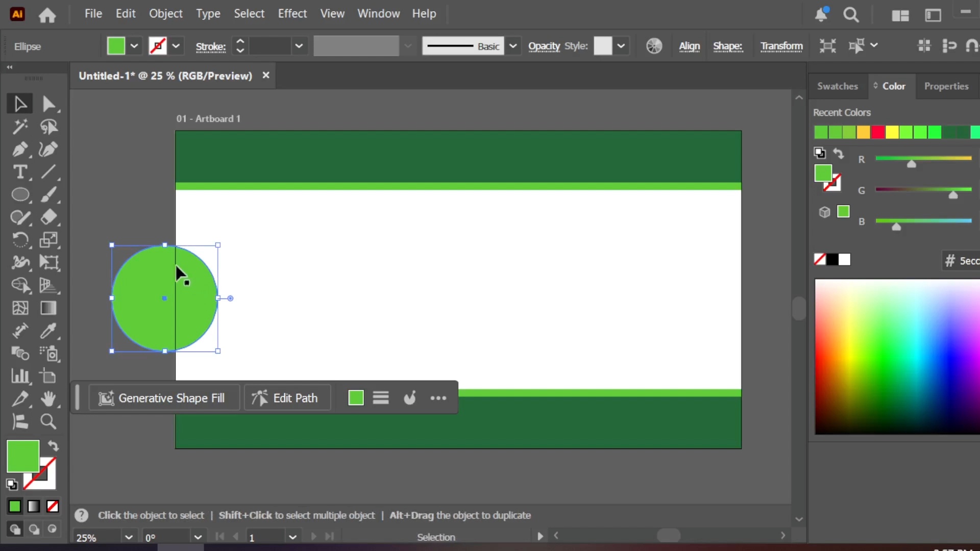
Task: Select the Type tool
Action: (x=20, y=172)
